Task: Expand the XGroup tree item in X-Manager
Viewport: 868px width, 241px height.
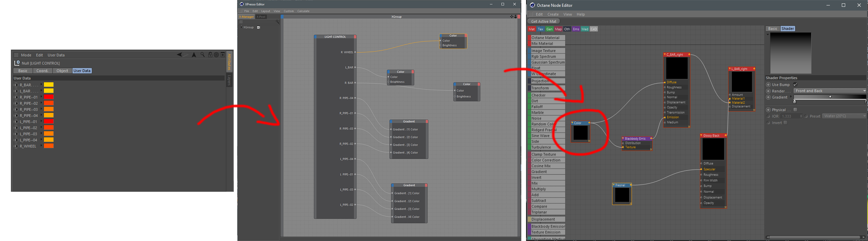Action: [241, 27]
